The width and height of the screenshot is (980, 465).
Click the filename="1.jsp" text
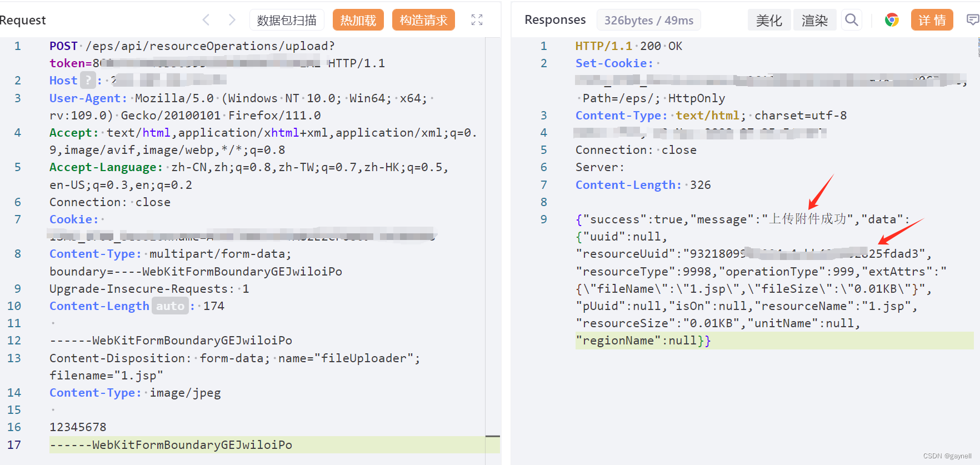(106, 376)
